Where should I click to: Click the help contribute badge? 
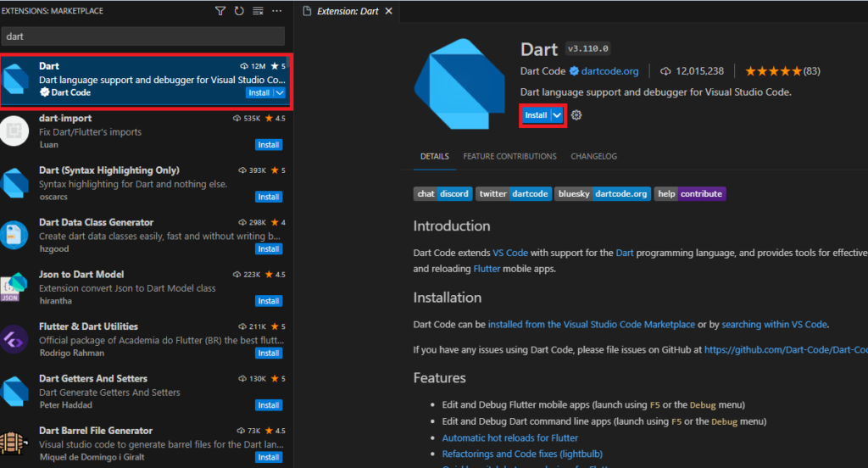tap(690, 194)
